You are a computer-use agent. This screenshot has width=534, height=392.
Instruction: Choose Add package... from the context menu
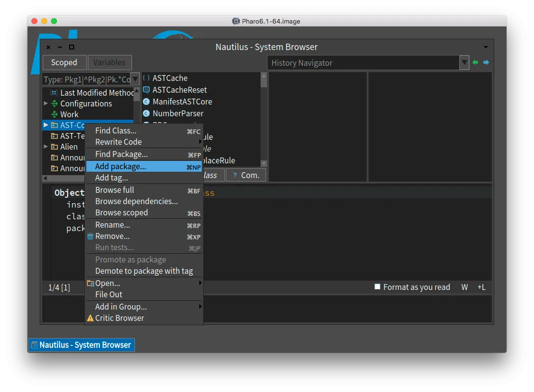[144, 166]
